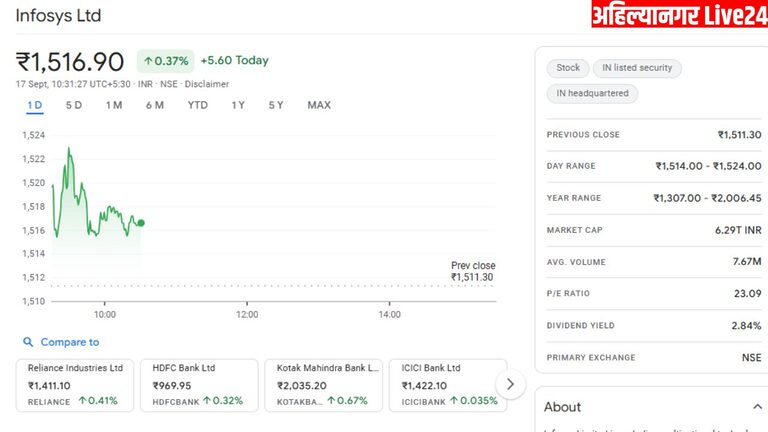This screenshot has height=432, width=768.
Task: Click the green dot on price chart
Action: click(x=141, y=223)
